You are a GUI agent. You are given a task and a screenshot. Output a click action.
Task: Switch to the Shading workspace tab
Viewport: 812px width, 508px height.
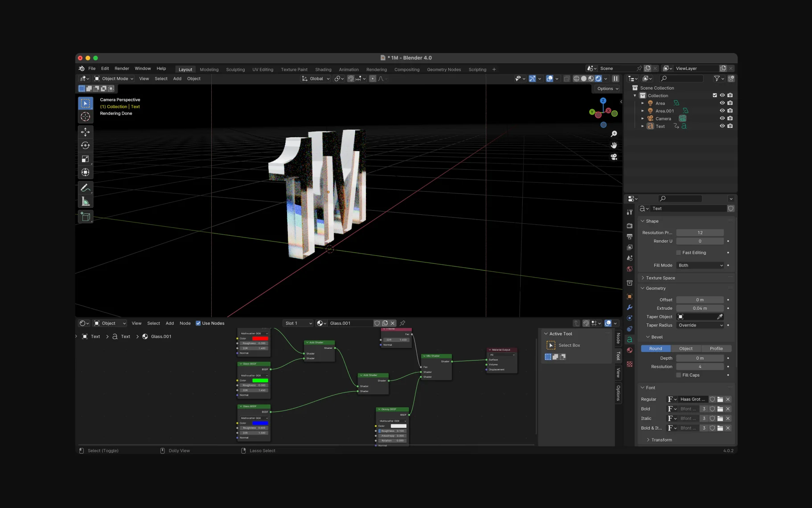[x=323, y=70]
